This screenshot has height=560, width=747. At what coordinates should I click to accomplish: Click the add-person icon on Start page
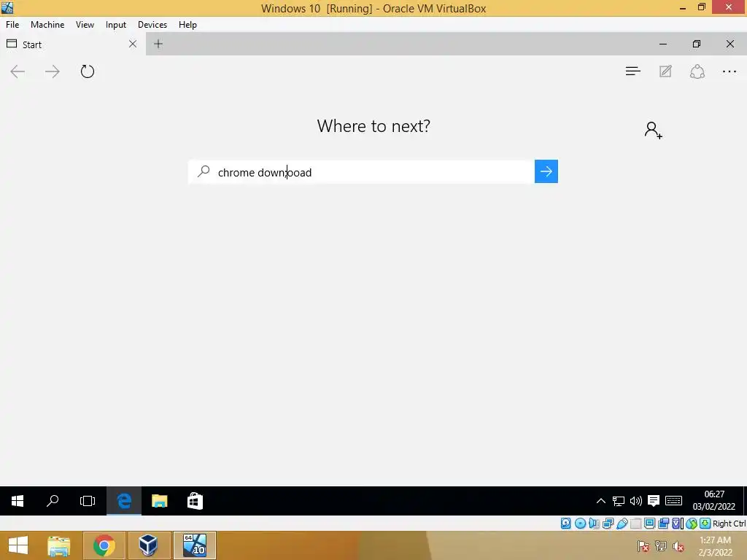click(653, 130)
